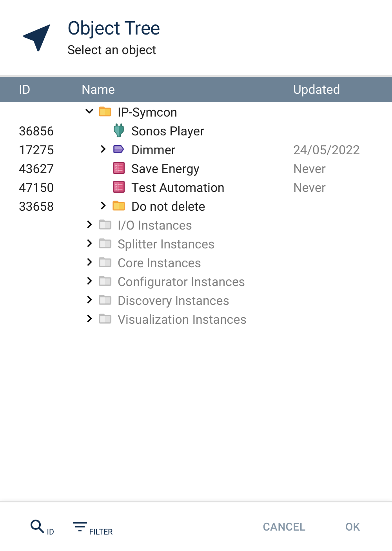Image resolution: width=392 pixels, height=551 pixels.
Task: Open the filter options icon
Action: [80, 526]
